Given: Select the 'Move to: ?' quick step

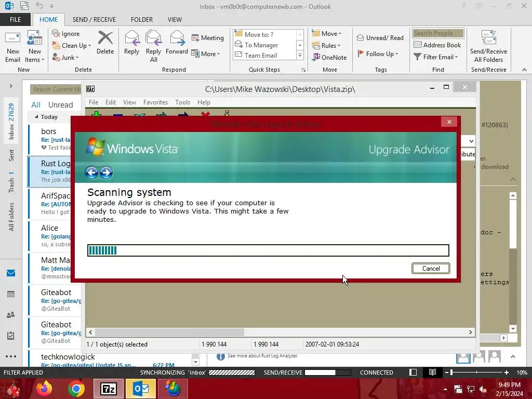Looking at the screenshot, I should [264, 34].
